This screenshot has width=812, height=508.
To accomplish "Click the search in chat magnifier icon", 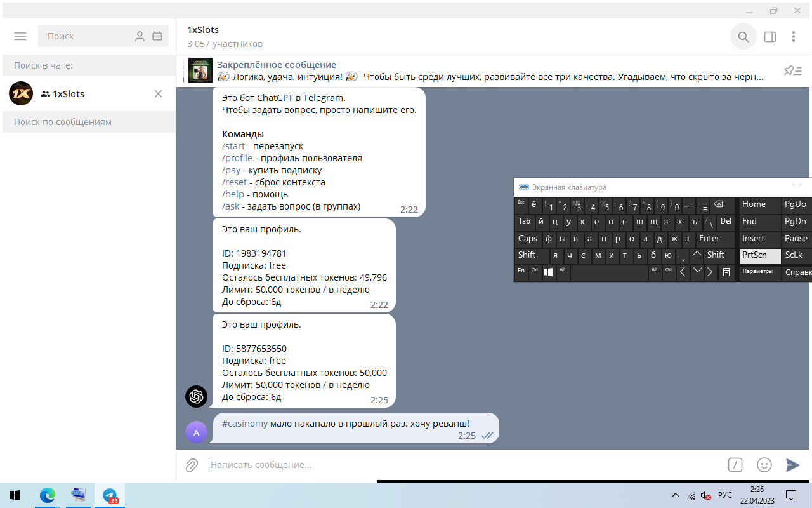I will point(743,37).
